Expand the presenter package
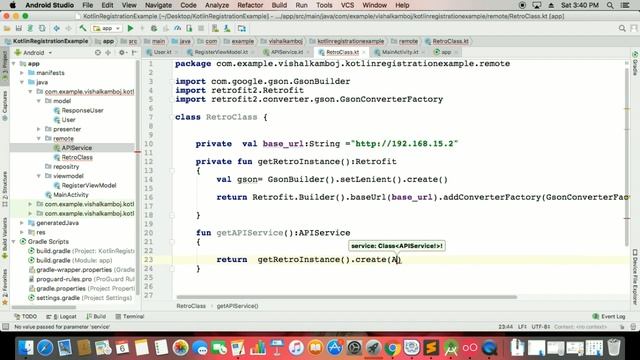The width and height of the screenshot is (640, 360). pyautogui.click(x=39, y=129)
